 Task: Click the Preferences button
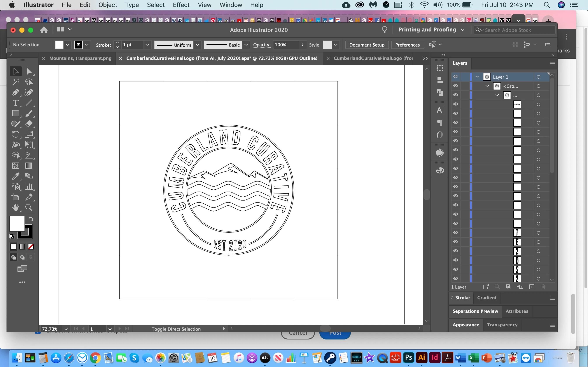coord(407,45)
